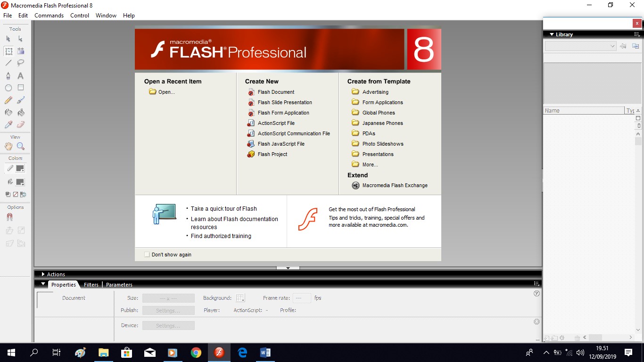This screenshot has width=644, height=362.
Task: Select the Free Transform tool
Action: coord(8,51)
